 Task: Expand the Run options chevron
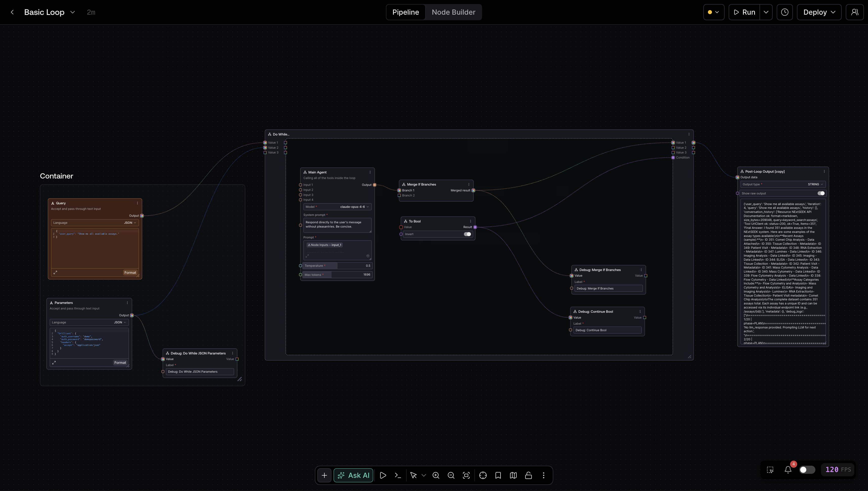click(x=766, y=12)
